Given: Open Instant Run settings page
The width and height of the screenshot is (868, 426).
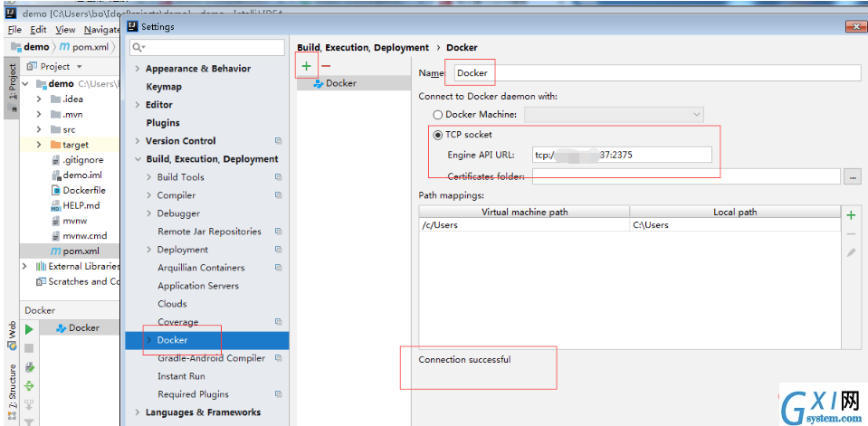Looking at the screenshot, I should tap(181, 376).
